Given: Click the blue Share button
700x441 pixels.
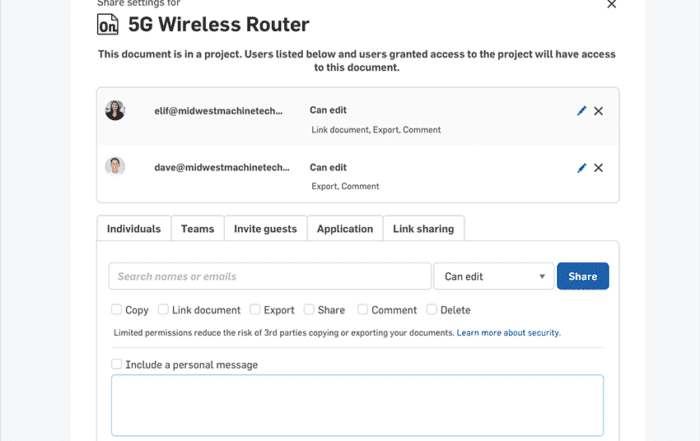Looking at the screenshot, I should coord(583,276).
